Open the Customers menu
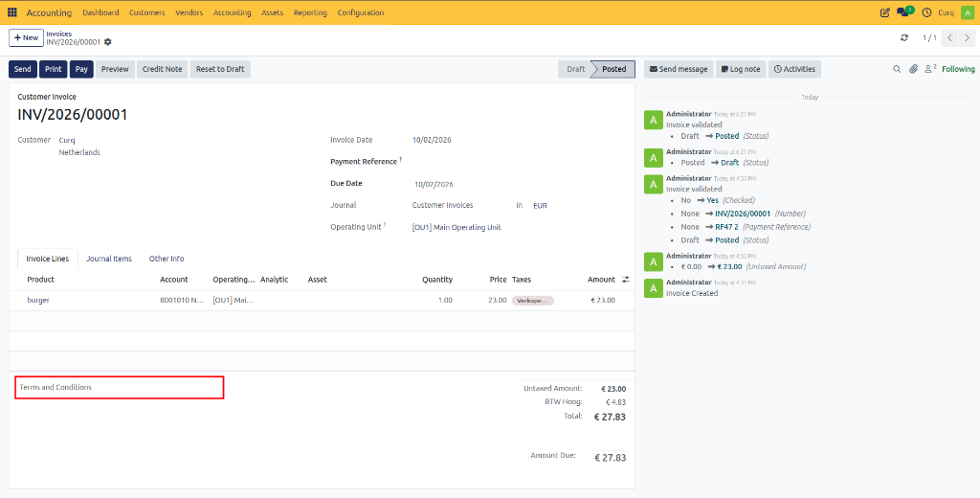Viewport: 980px width, 498px height. pyautogui.click(x=146, y=12)
